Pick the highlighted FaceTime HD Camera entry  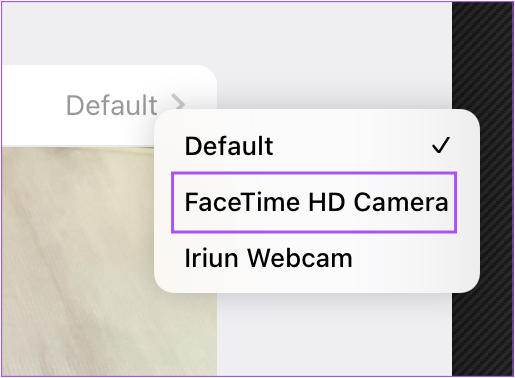[314, 202]
